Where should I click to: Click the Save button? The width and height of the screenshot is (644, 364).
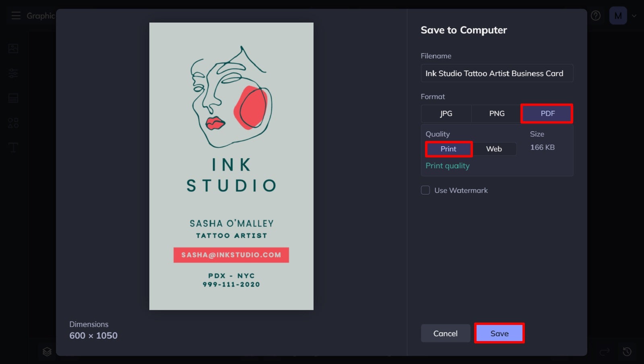tap(499, 333)
